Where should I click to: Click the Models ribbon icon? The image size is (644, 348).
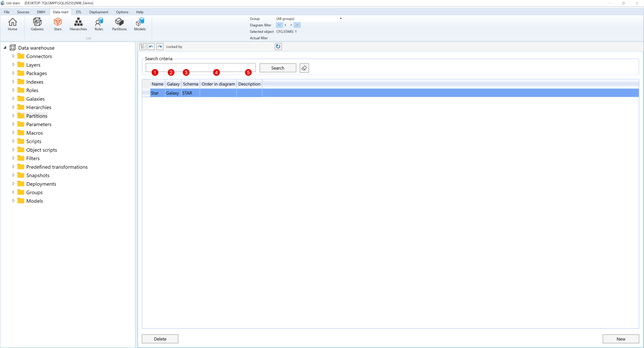(x=140, y=24)
